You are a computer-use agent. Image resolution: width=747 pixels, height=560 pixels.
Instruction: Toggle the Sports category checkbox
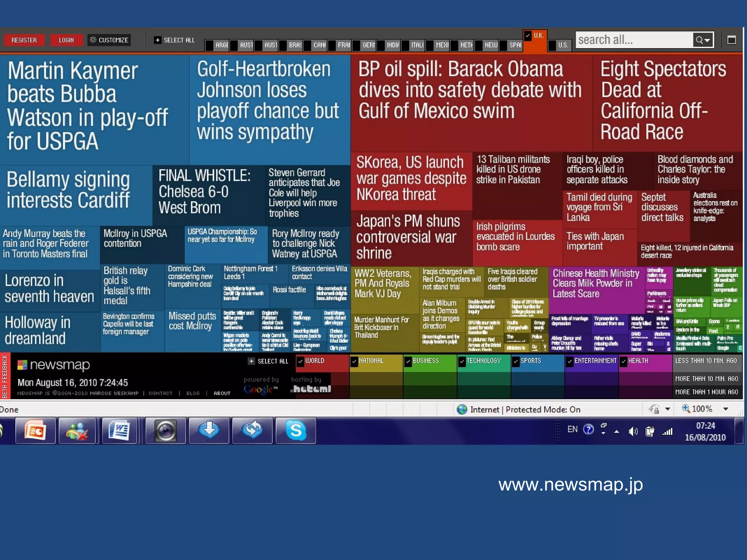click(x=516, y=361)
